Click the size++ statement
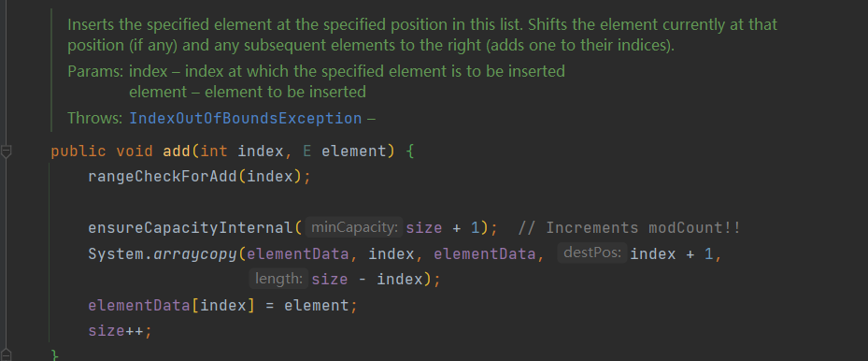The width and height of the screenshot is (868, 361). (120, 330)
